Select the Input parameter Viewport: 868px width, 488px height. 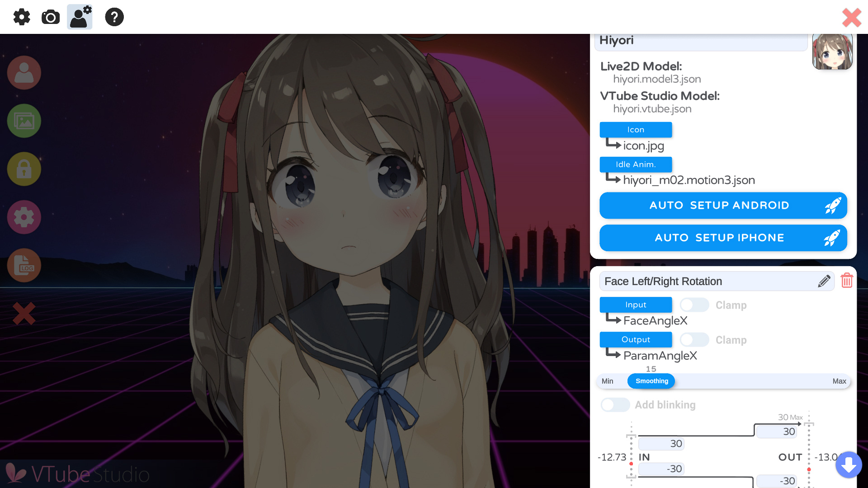636,305
